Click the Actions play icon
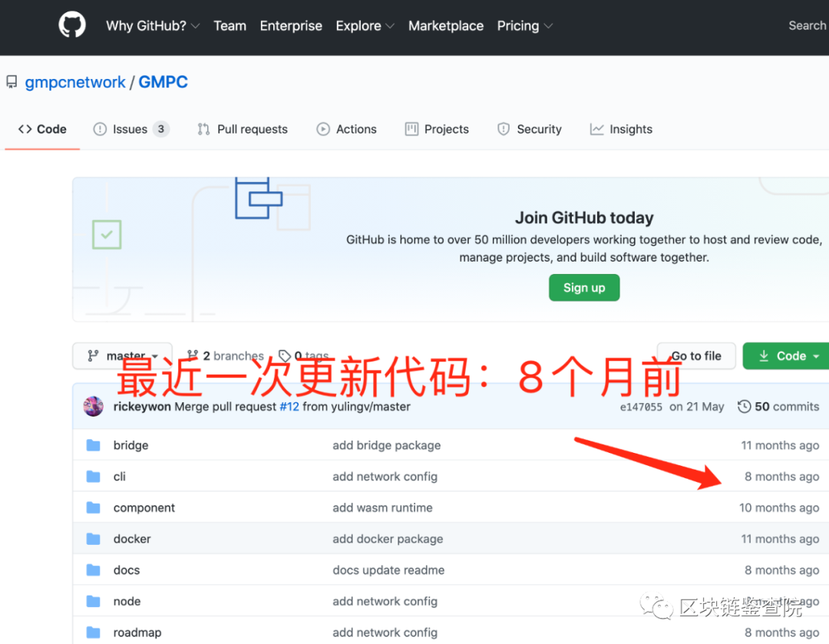Viewport: 829px width, 644px height. pos(323,129)
